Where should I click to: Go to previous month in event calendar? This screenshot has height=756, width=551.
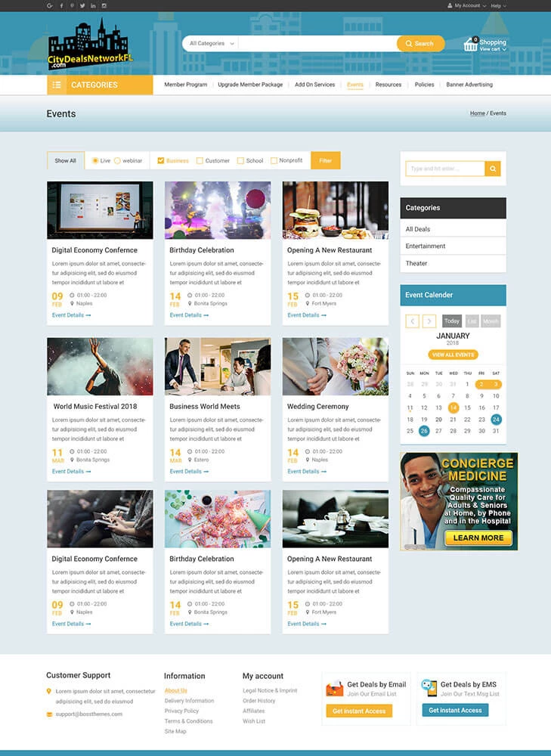click(412, 321)
